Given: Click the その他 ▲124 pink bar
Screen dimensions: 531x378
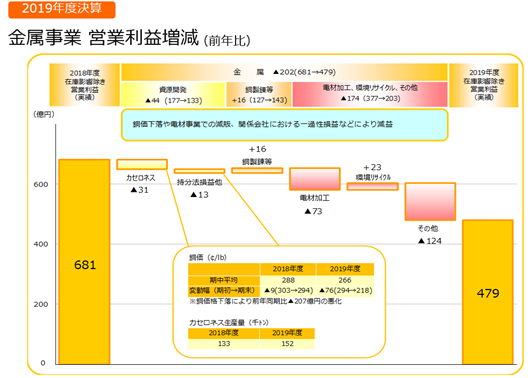Looking at the screenshot, I should [x=430, y=202].
